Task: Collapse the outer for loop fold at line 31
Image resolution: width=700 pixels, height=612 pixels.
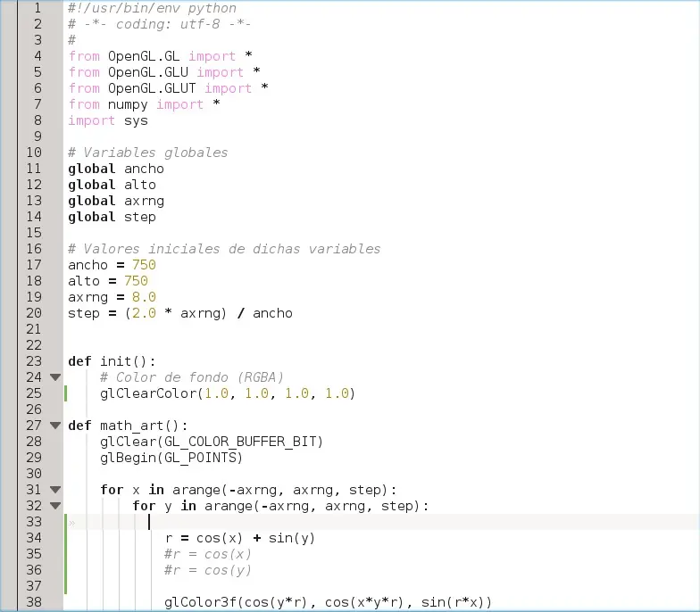Action: coord(55,490)
